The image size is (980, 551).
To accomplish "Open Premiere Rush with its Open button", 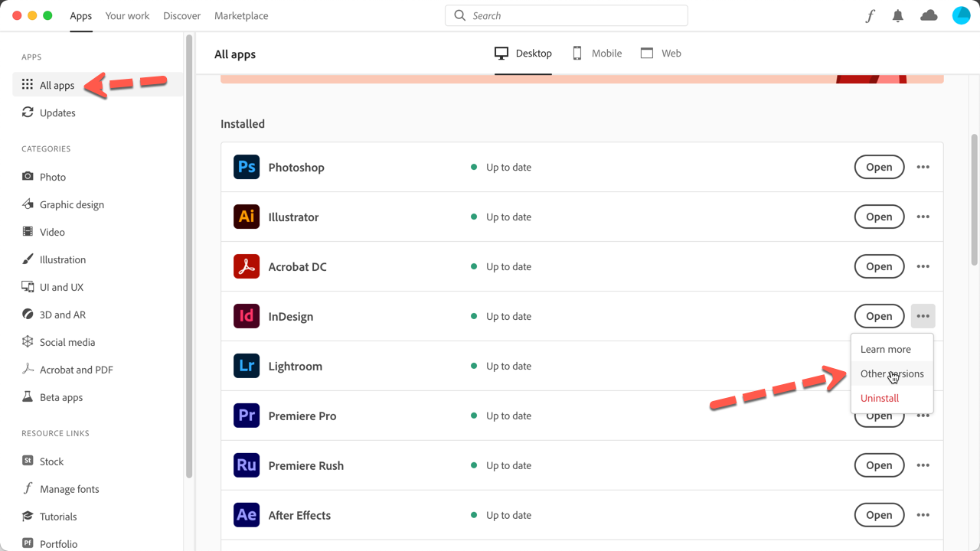I will tap(879, 465).
